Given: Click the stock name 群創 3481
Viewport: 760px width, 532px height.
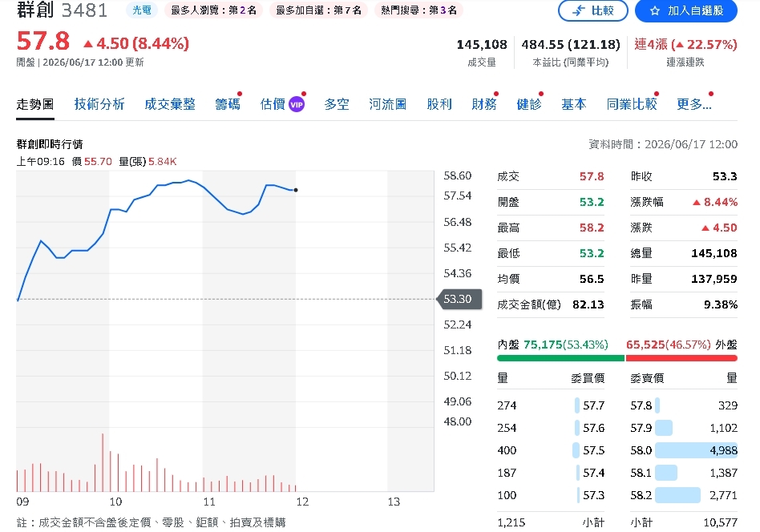Looking at the screenshot, I should (62, 10).
